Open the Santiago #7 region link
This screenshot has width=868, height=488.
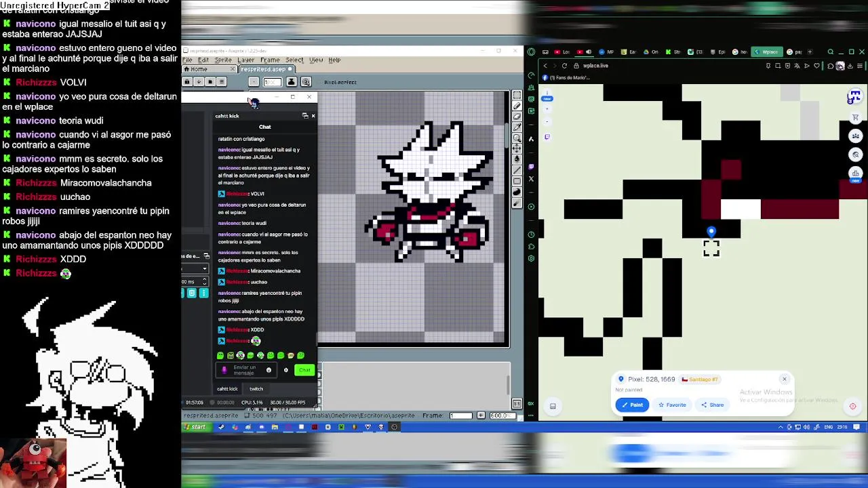click(699, 380)
